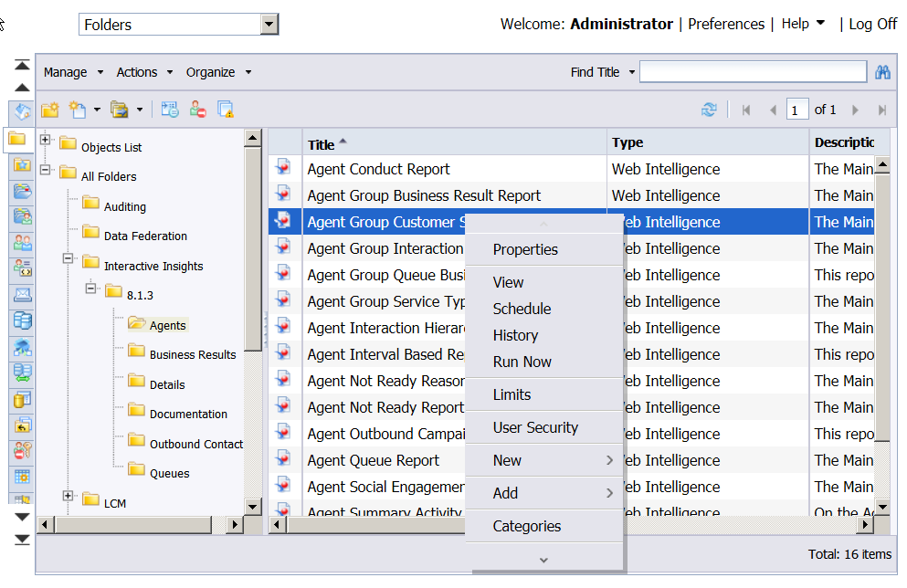
Task: Open the Find Title search-type dropdown
Action: (632, 72)
